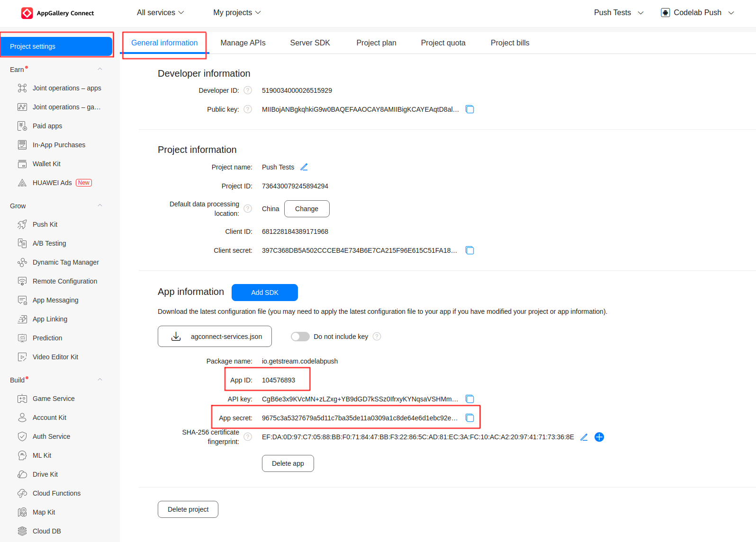Open Account Kit in the sidebar
The height and width of the screenshot is (542, 756).
click(49, 418)
